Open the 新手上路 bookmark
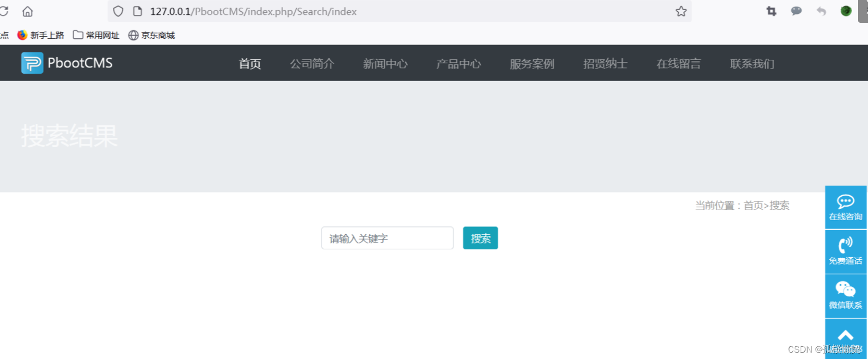The image size is (868, 359). click(41, 35)
